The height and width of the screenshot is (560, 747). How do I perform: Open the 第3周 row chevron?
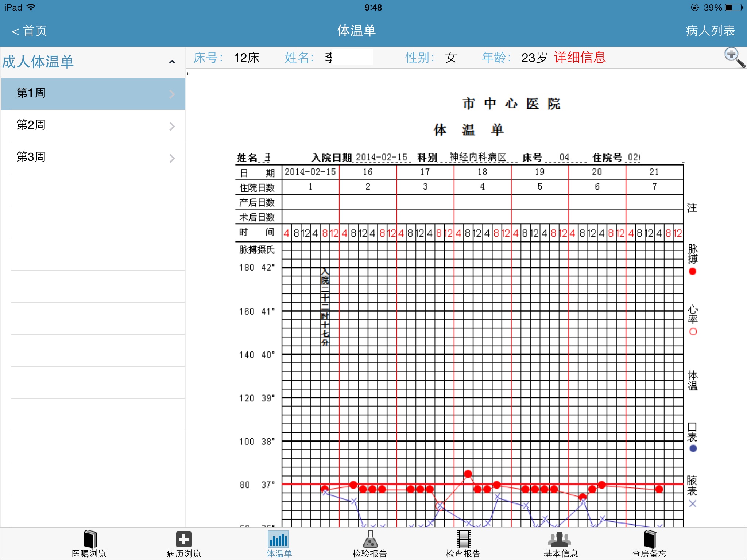pos(172,158)
